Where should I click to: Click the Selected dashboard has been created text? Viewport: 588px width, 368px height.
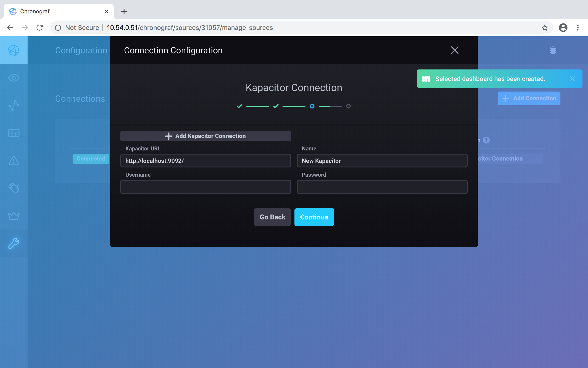click(490, 79)
